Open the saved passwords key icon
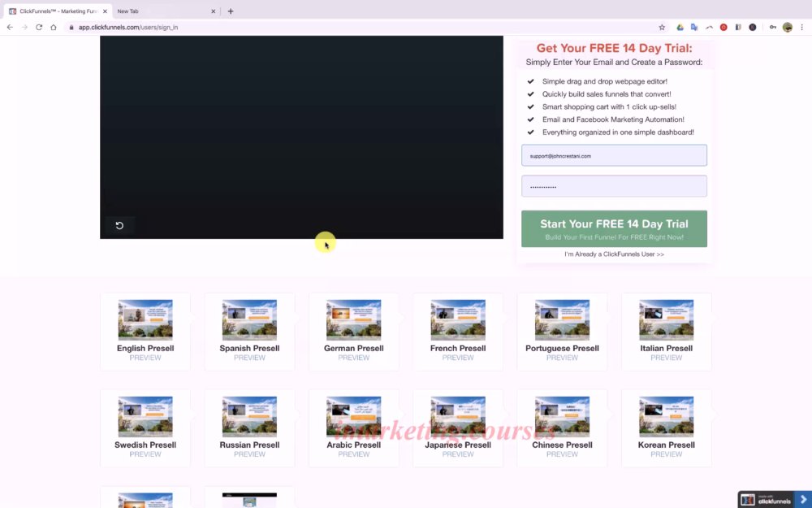 coord(773,27)
